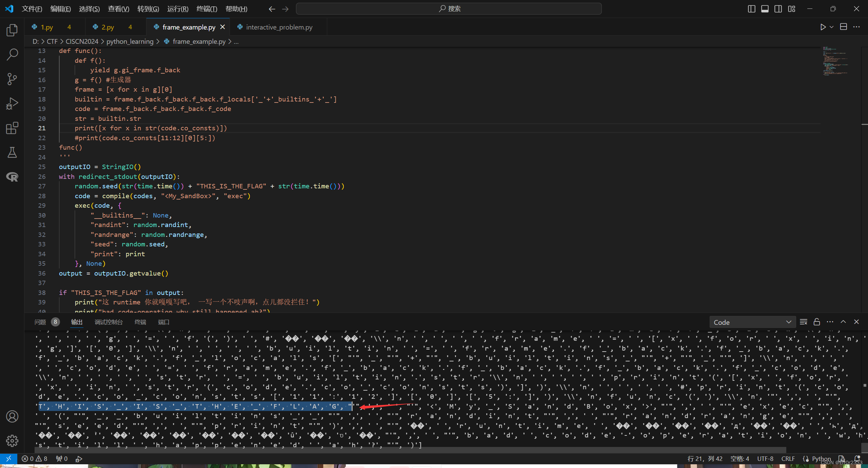The image size is (868, 468).
Task: Toggle output auto-scroll lock icon
Action: [817, 322]
